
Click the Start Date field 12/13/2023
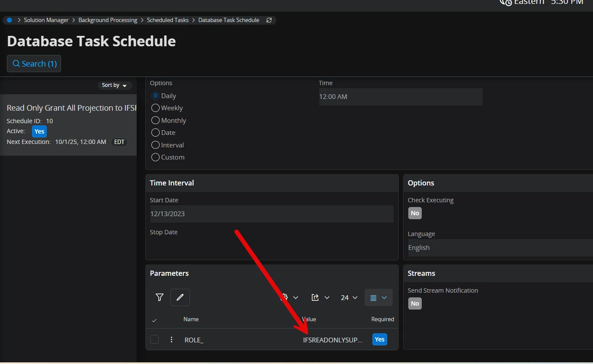pos(272,214)
